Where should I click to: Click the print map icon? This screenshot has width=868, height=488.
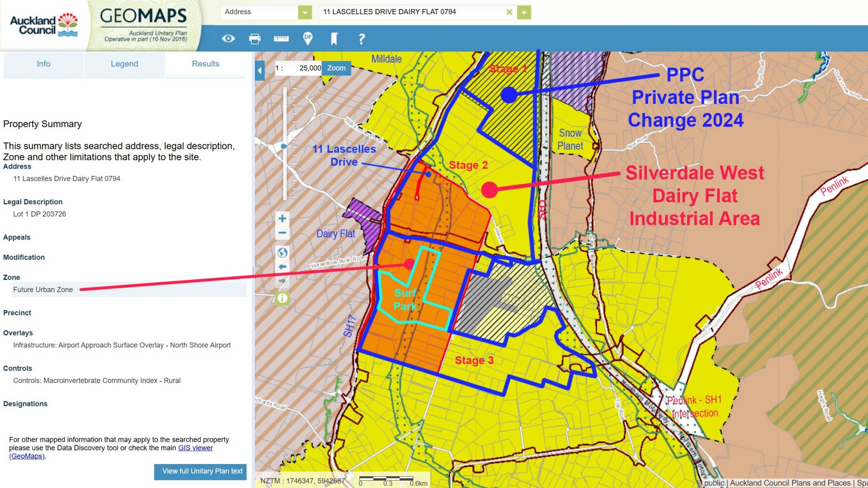point(255,39)
